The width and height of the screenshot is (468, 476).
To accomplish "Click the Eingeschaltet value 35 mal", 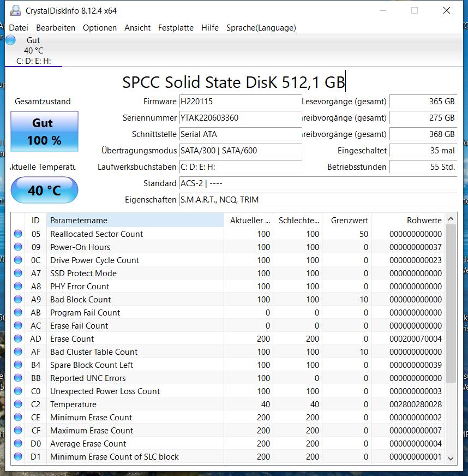I will coord(423,151).
